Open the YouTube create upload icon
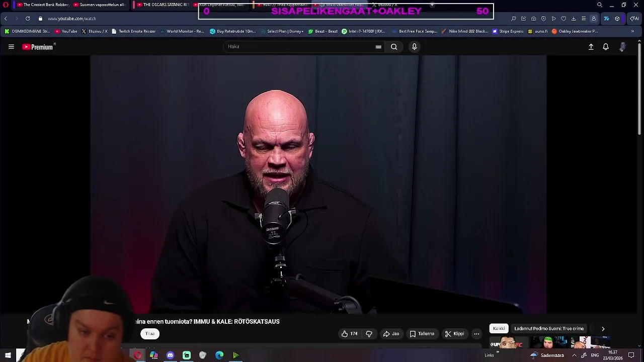The height and width of the screenshot is (362, 644). (591, 47)
